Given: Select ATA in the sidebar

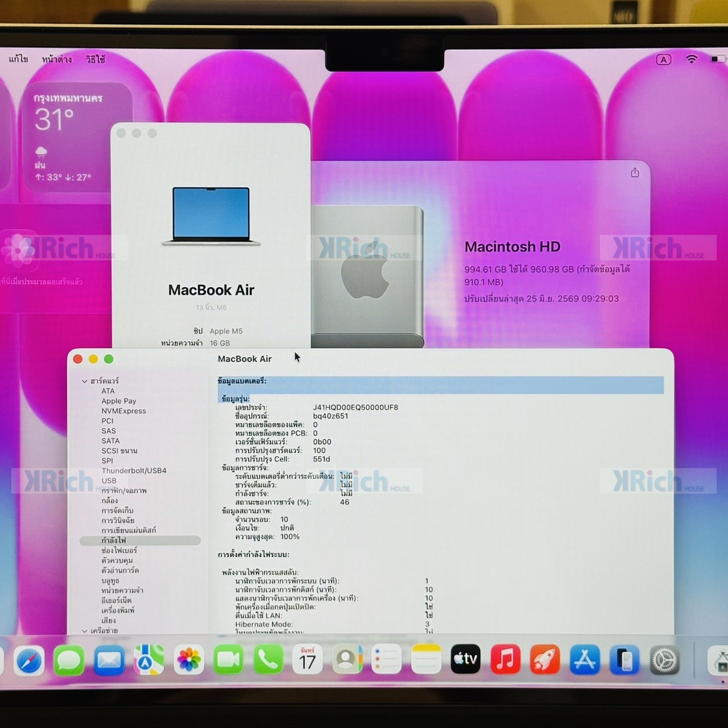Looking at the screenshot, I should point(108,391).
